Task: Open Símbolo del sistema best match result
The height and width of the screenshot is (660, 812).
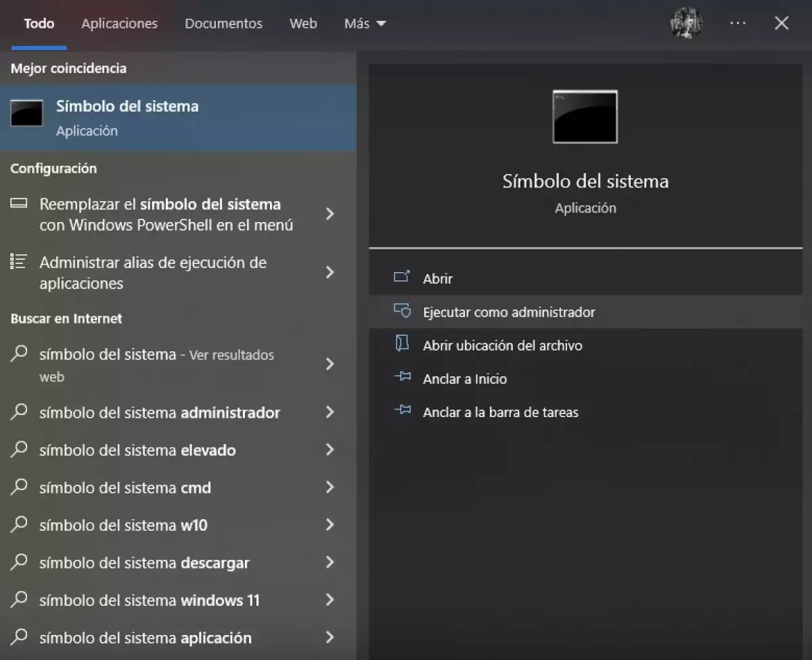Action: 179,117
